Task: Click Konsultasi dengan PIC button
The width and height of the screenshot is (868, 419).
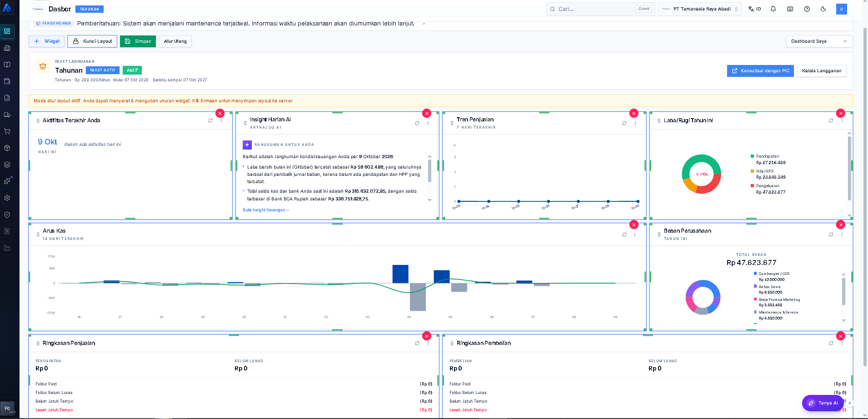Action: click(x=760, y=71)
